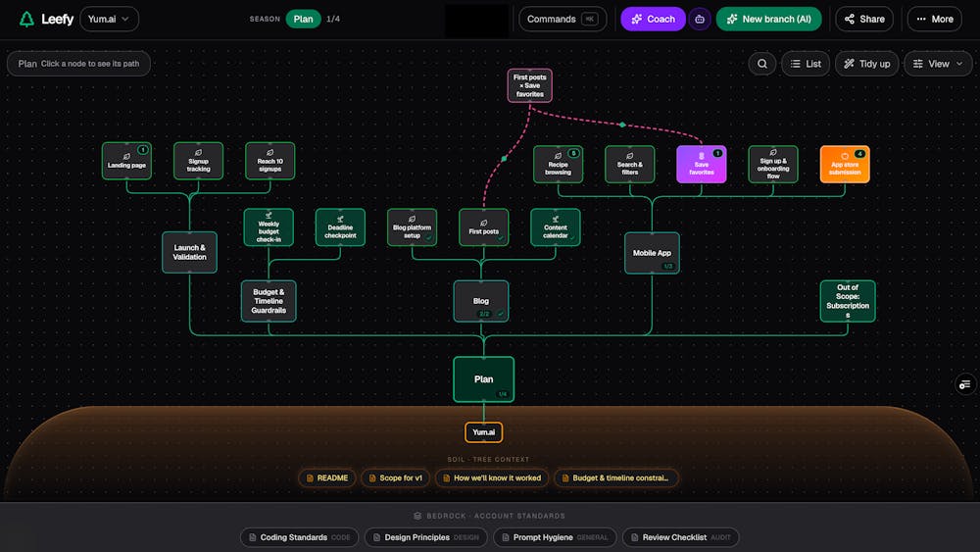Create a New branch (AI)
The height and width of the screenshot is (552, 980).
[768, 19]
